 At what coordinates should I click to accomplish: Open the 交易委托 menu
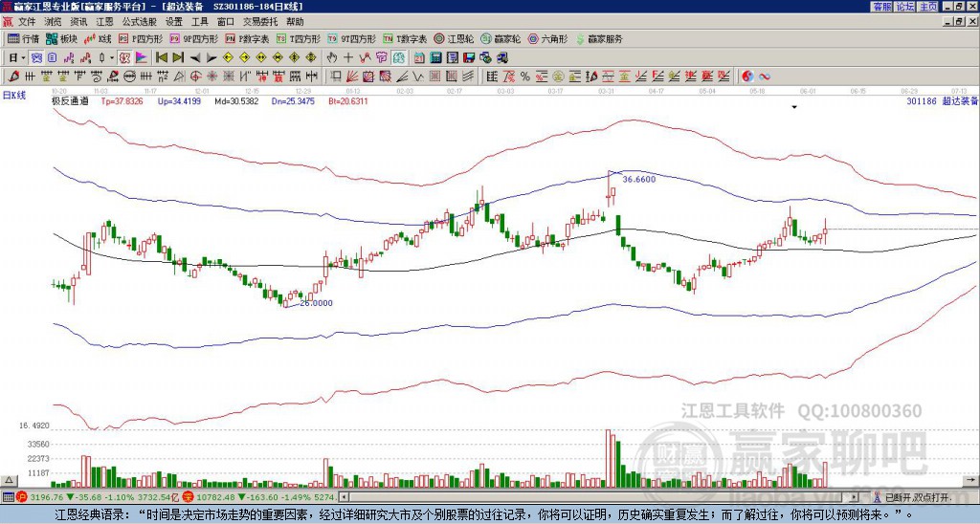click(260, 22)
